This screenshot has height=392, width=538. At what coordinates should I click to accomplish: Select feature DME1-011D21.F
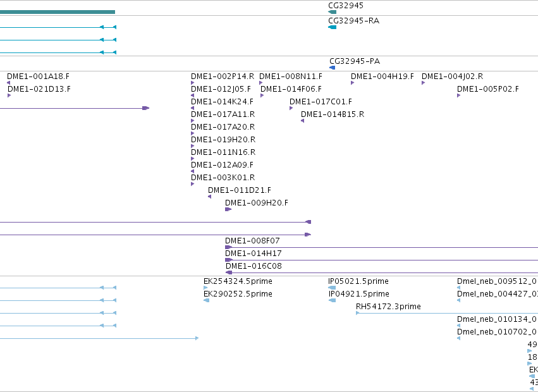pyautogui.click(x=240, y=190)
